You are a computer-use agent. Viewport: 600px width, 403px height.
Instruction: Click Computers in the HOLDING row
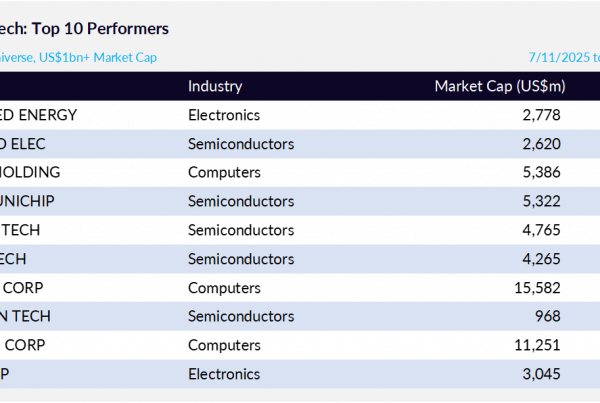click(x=224, y=172)
